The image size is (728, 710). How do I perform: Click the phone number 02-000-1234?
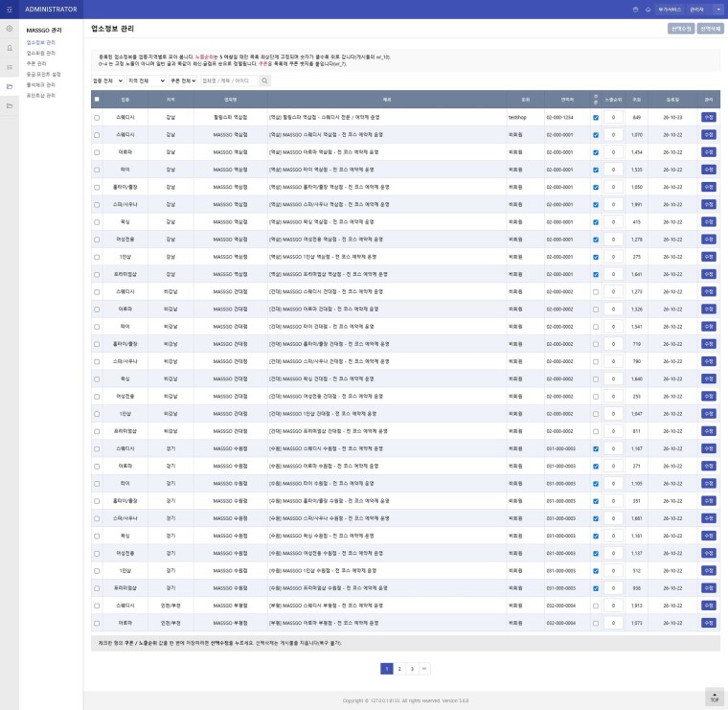559,118
